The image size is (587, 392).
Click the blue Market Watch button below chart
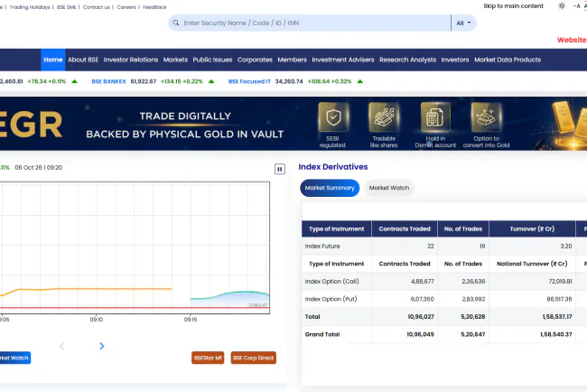[14, 358]
